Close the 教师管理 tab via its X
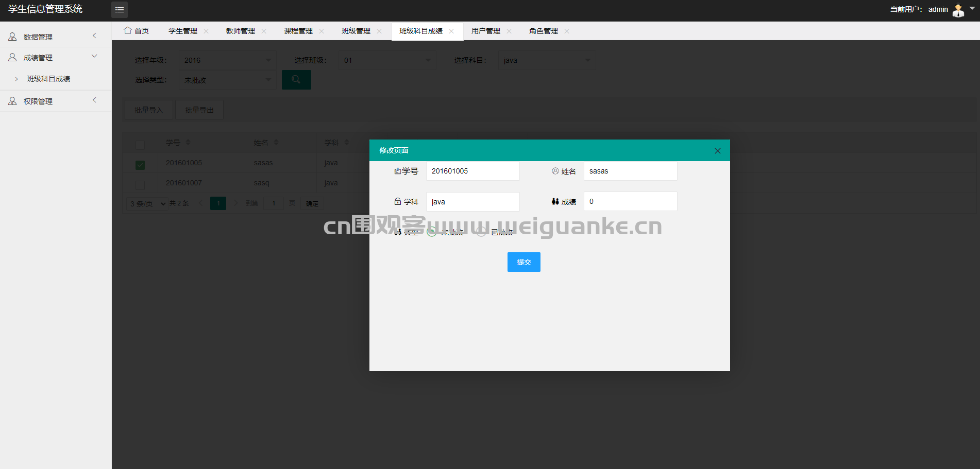The image size is (980, 469). coord(264,31)
